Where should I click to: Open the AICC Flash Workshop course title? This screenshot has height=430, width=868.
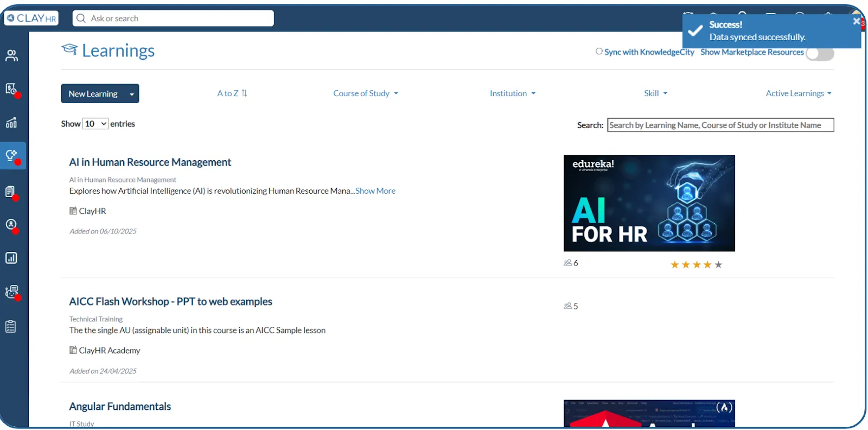[170, 301]
